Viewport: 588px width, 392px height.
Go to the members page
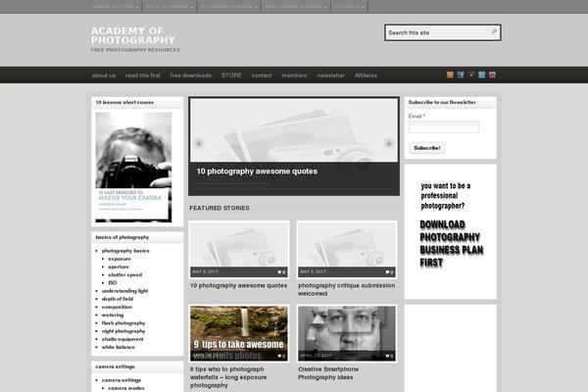click(294, 75)
